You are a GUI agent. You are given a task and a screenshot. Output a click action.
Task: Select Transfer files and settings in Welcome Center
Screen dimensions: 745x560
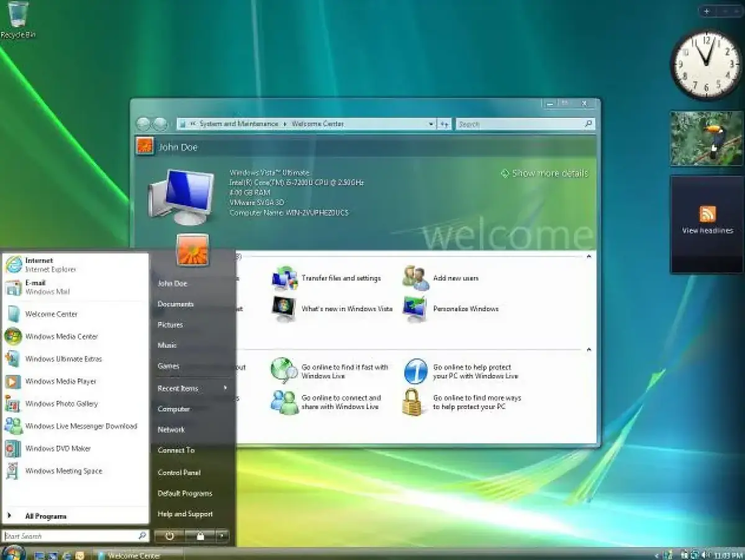[341, 278]
